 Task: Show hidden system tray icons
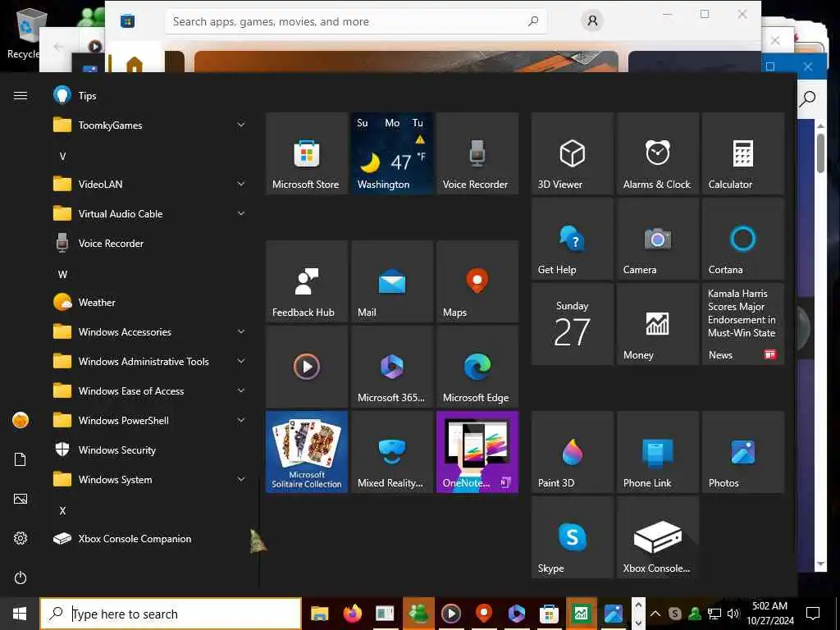[x=655, y=614]
